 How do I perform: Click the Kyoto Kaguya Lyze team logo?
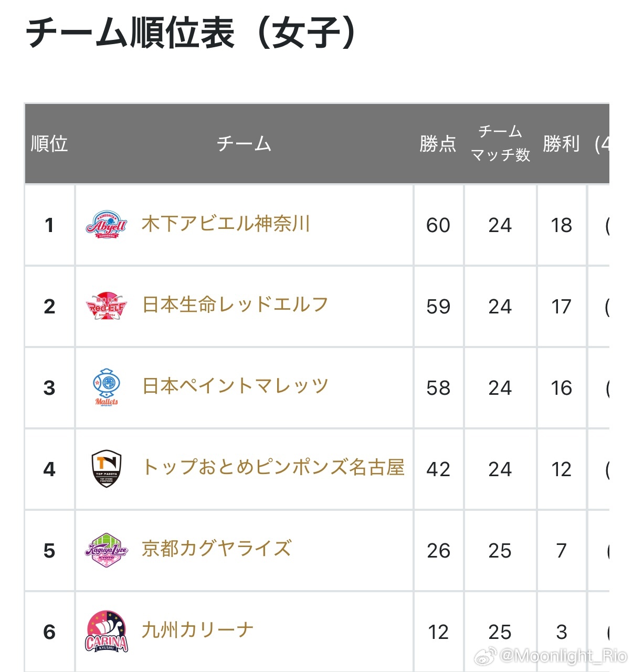pyautogui.click(x=107, y=550)
